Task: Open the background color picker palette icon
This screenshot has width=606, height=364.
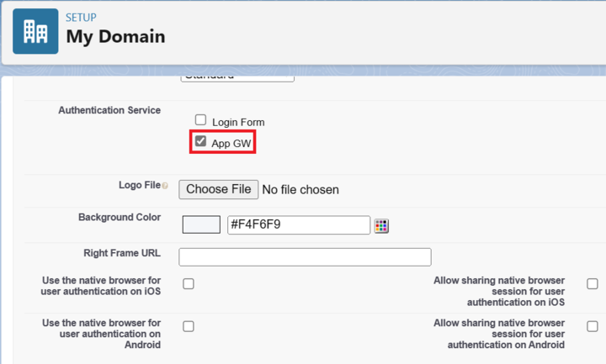Action: pos(381,225)
